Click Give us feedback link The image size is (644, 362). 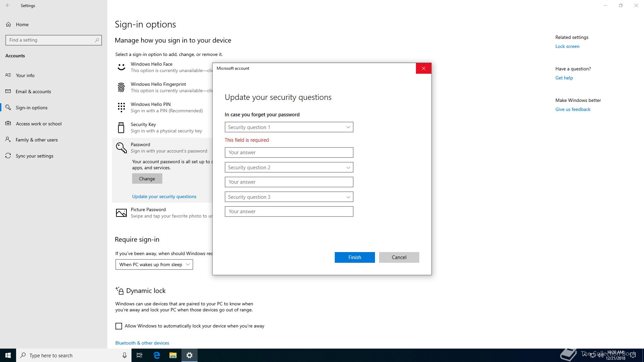click(573, 109)
